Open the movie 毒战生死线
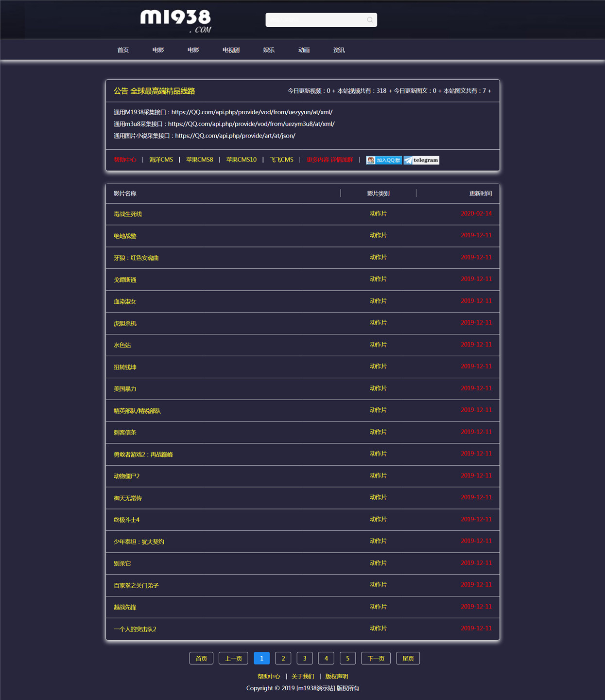The image size is (605, 700). coord(128,214)
